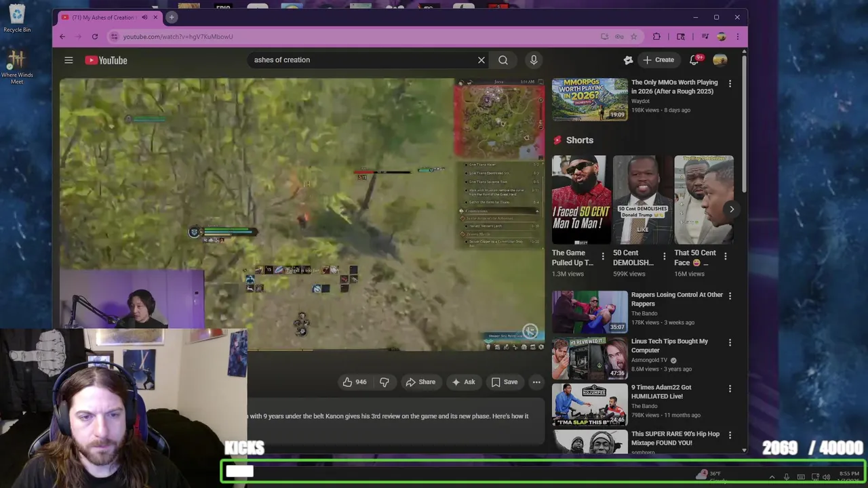The width and height of the screenshot is (868, 488).
Task: Open the Waydot channel link
Action: pos(640,101)
